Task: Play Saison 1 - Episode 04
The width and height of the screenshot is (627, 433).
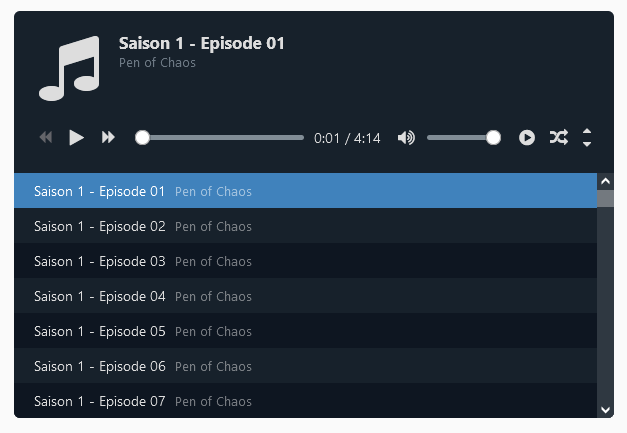Action: click(306, 296)
